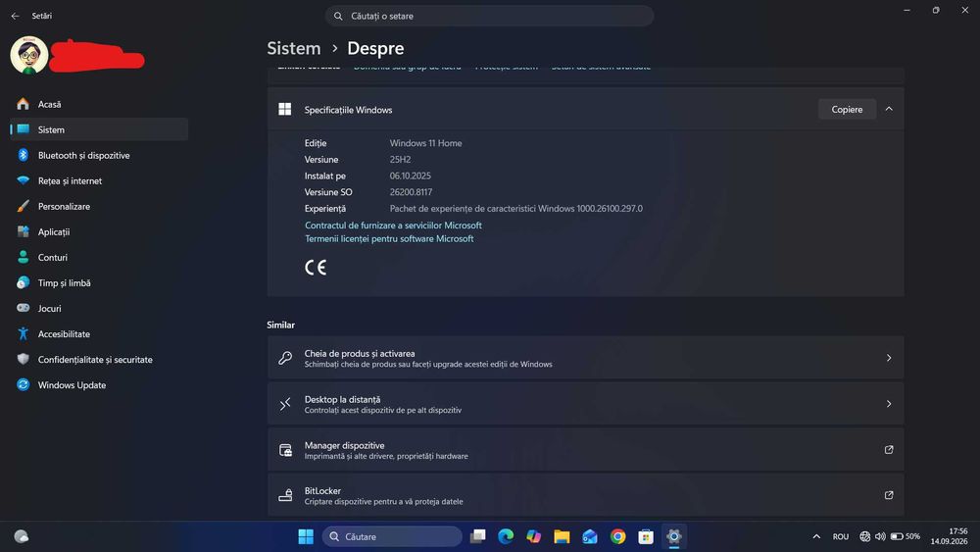Click the BitLocker drive lock icon
Screen dimensions: 980x552
[285, 495]
